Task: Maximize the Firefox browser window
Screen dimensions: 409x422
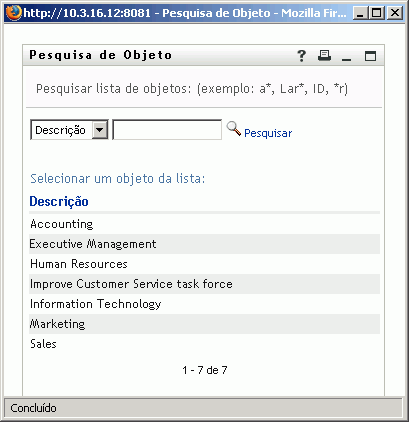Action: (x=377, y=13)
